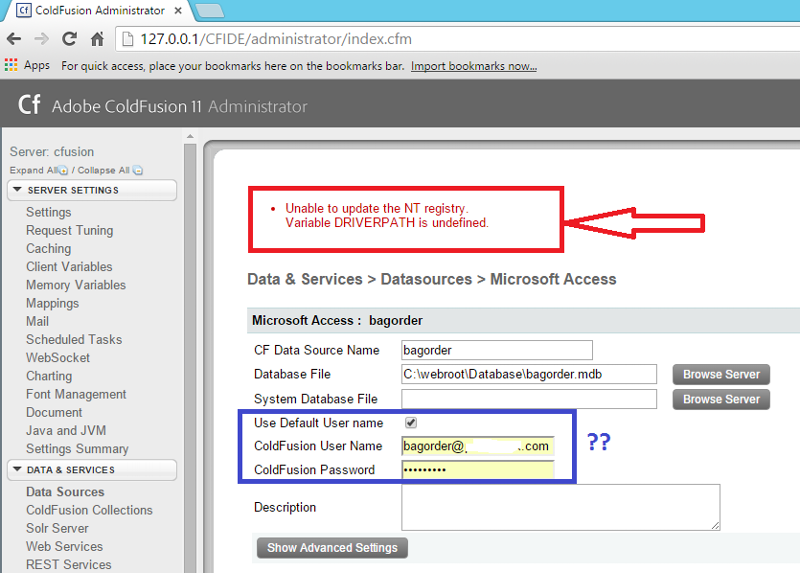Open Data Sources in sidebar
The height and width of the screenshot is (573, 800).
[x=65, y=492]
